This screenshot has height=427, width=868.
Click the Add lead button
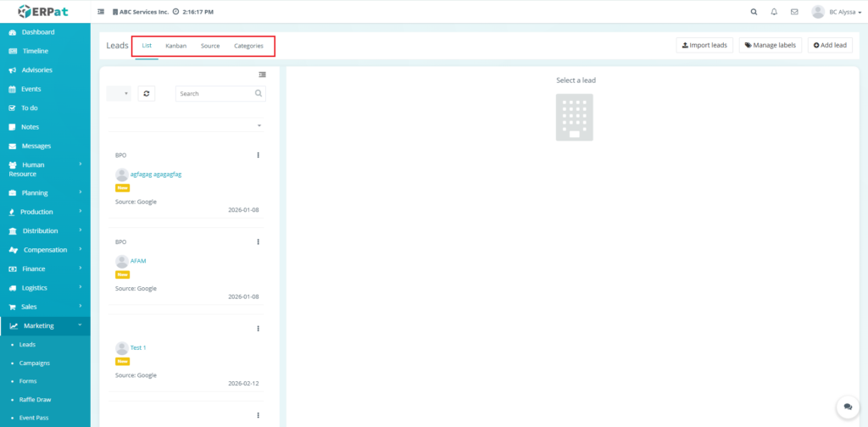(x=830, y=46)
